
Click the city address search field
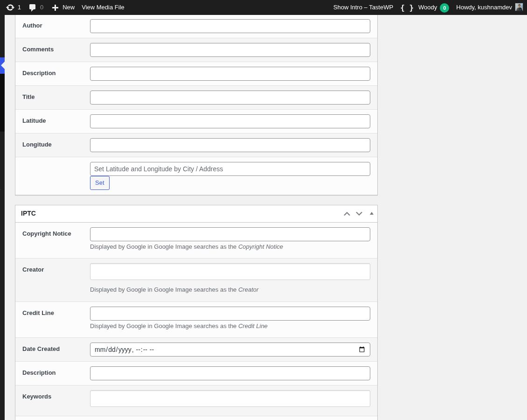[230, 168]
